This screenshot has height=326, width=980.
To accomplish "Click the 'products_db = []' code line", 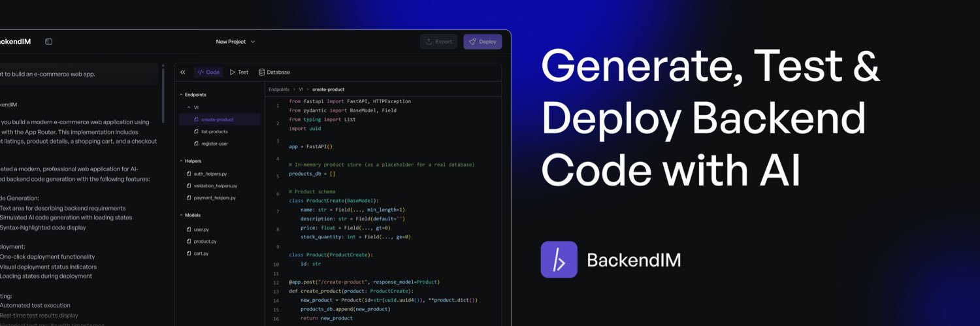I will click(312, 174).
